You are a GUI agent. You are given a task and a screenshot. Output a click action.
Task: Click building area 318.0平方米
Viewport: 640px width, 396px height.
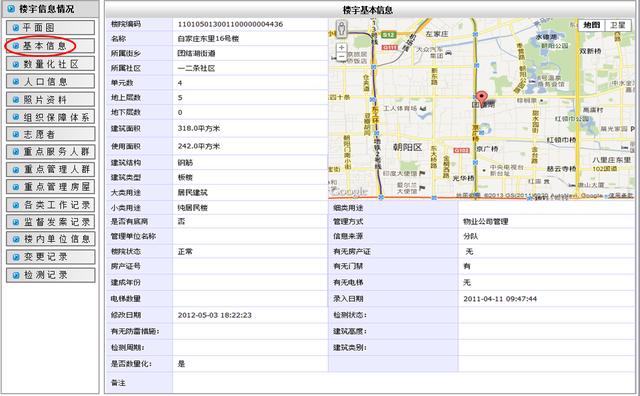(x=199, y=129)
